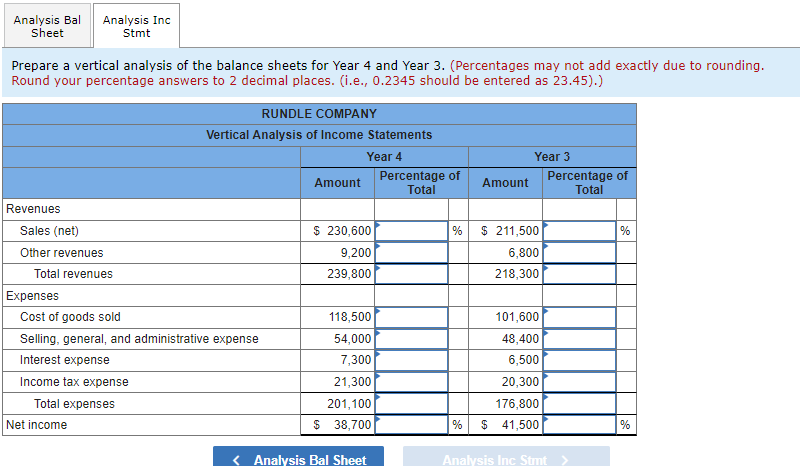Click the RUNDLE COMPANY table title
Screen dimensions: 808x466
tap(319, 114)
